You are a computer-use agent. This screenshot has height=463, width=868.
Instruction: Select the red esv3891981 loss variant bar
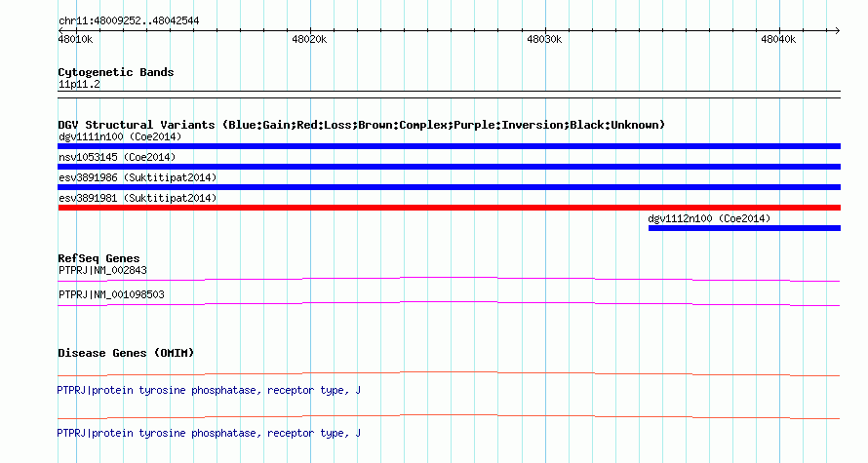449,208
